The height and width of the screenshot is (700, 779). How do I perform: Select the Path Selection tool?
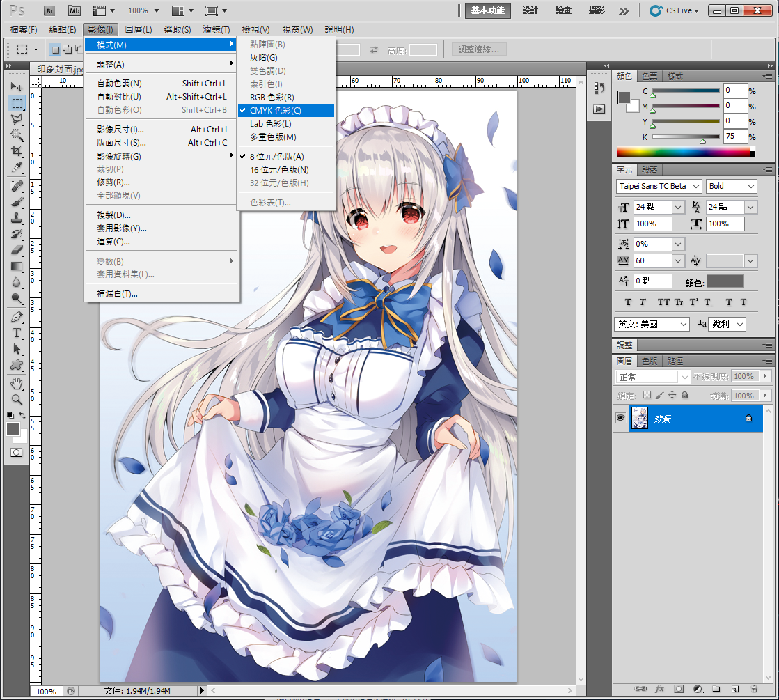[17, 349]
